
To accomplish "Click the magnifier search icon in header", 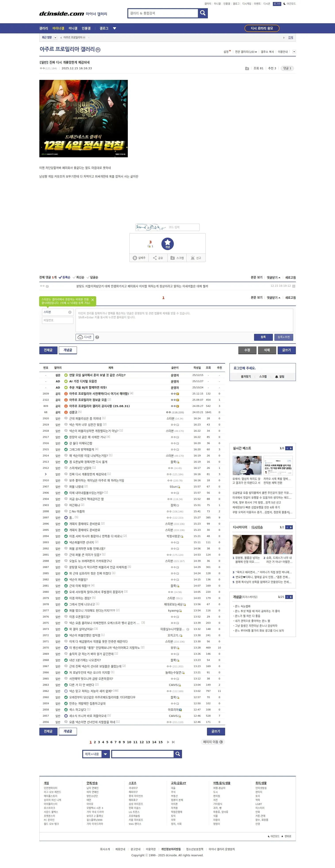I will coord(203,13).
